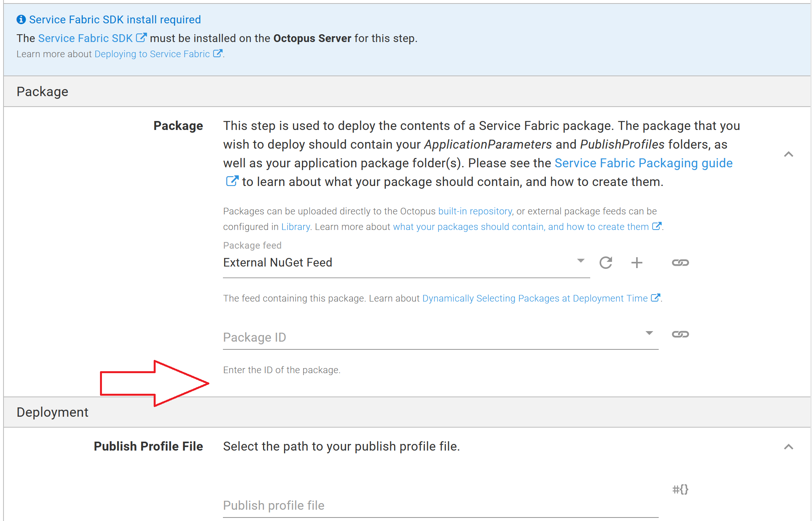Add a new package feed with the plus icon
This screenshot has height=521, width=812.
coord(637,263)
